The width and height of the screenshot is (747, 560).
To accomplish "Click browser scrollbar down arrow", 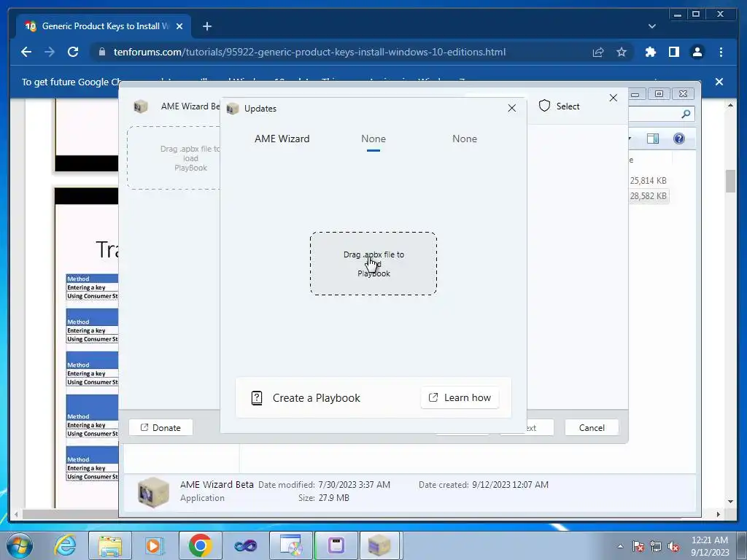I will [x=730, y=502].
